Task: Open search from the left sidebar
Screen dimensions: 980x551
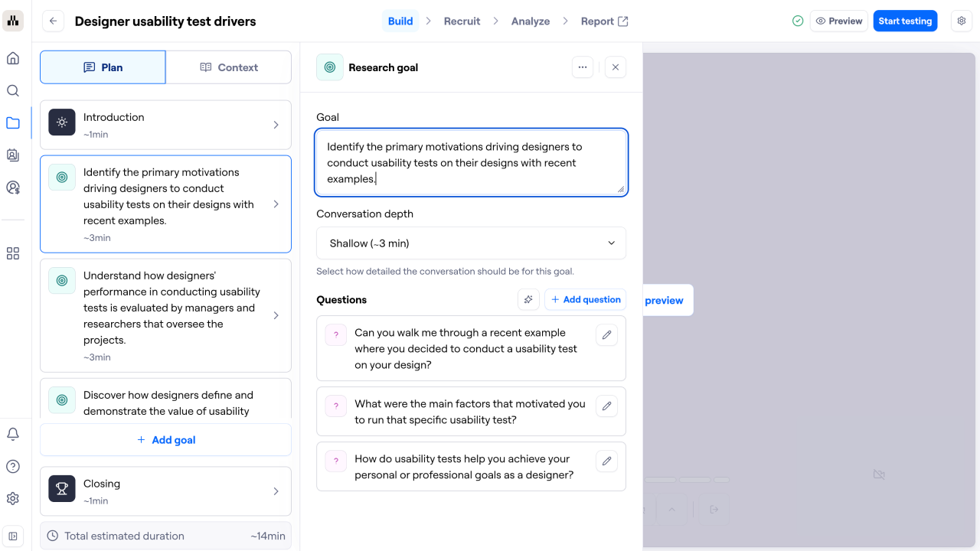Action: point(13,91)
